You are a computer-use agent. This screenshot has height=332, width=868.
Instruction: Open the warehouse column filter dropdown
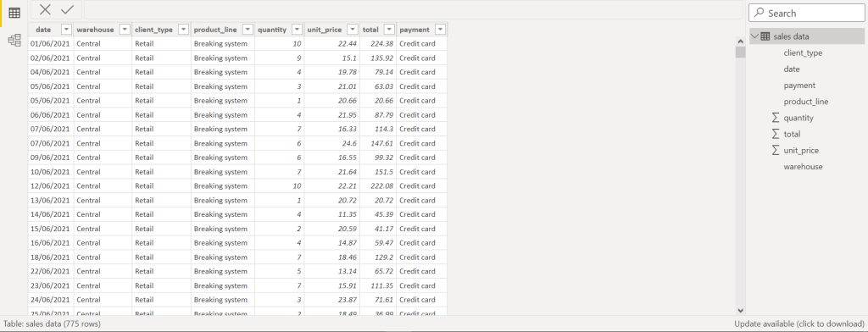[125, 30]
